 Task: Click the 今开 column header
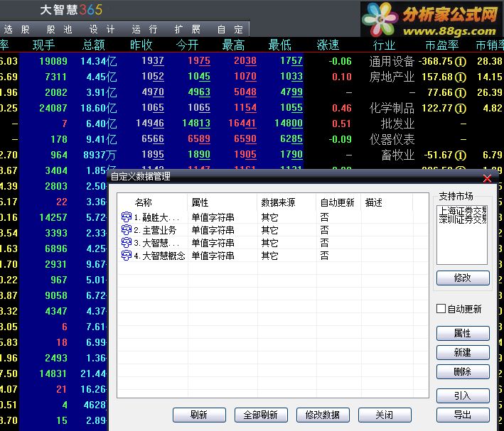tap(188, 45)
